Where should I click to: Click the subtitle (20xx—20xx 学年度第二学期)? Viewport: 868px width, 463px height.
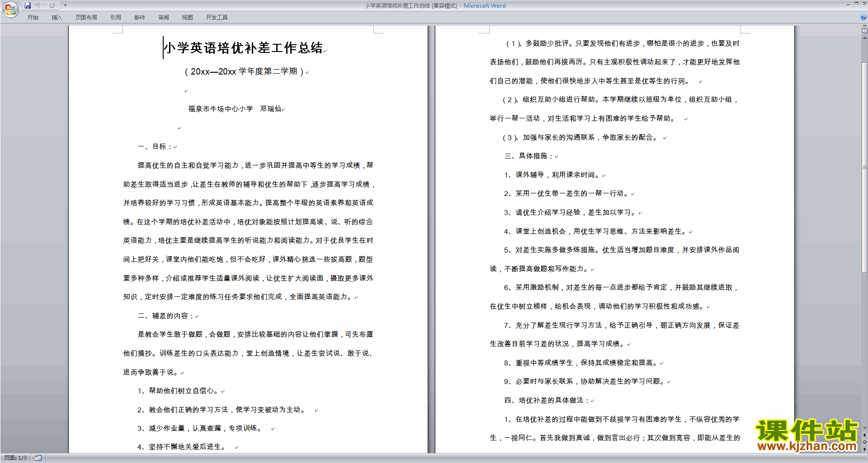(x=244, y=71)
